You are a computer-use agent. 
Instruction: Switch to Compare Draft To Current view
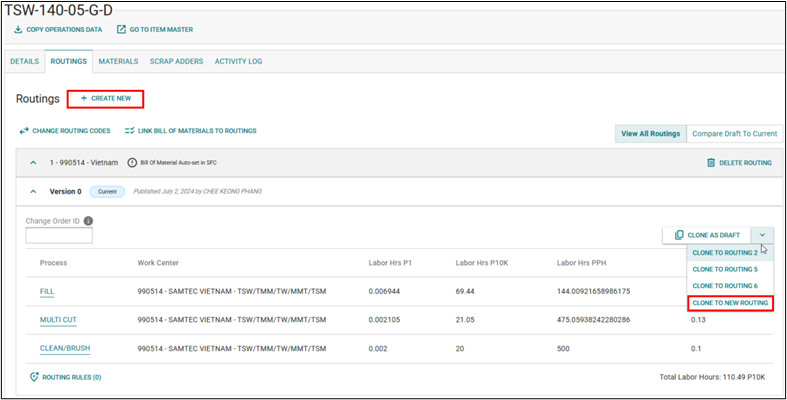734,133
